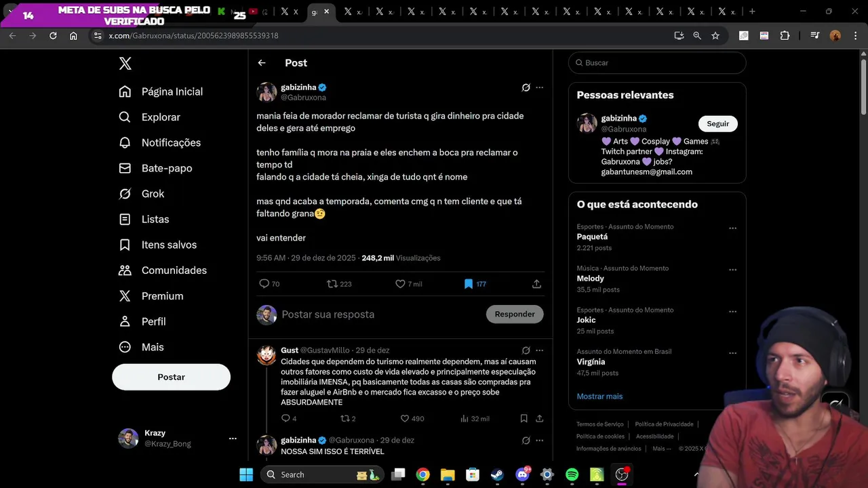Screen dimensions: 868x488
Task: Open more options on Gust's reply
Action: pos(540,350)
